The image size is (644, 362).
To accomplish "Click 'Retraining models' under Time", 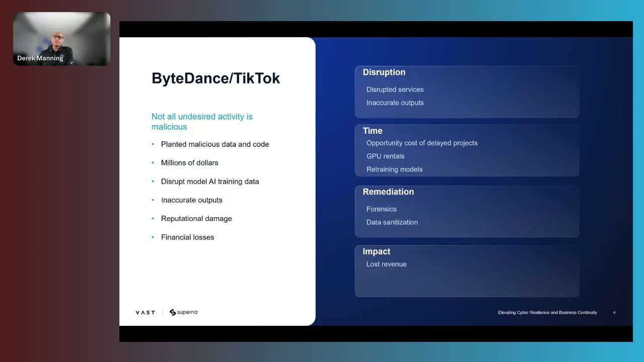I will click(x=394, y=169).
